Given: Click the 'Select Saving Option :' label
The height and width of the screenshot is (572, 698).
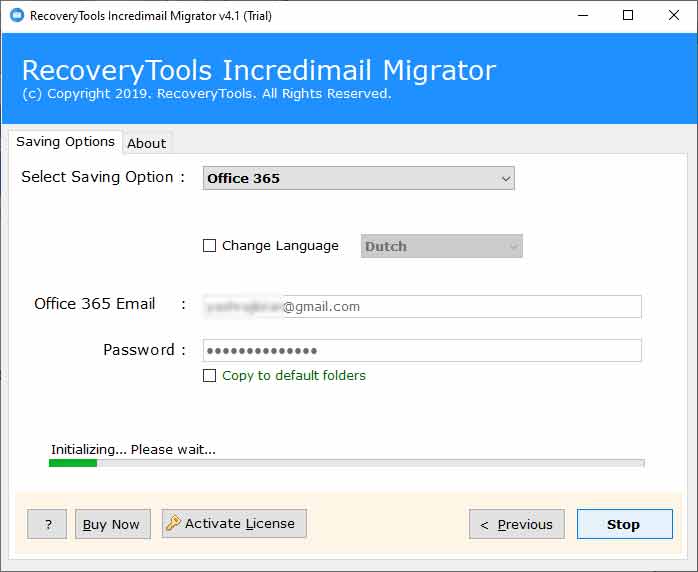Looking at the screenshot, I should click(103, 177).
